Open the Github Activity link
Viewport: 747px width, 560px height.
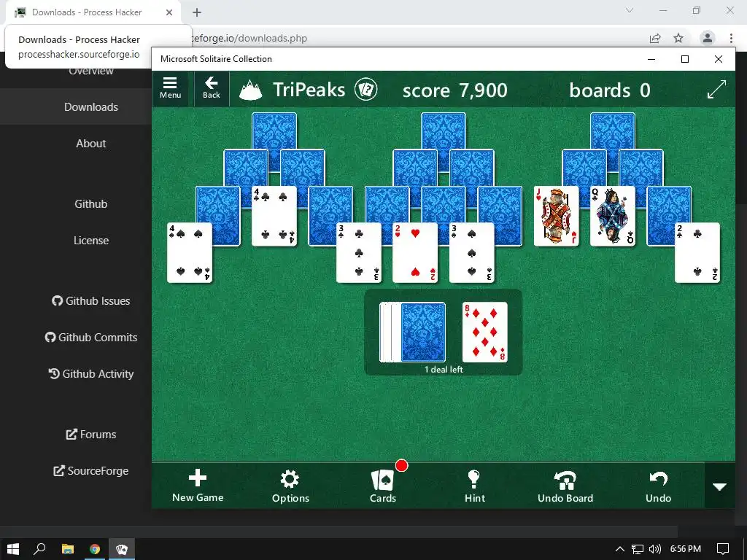coord(91,374)
